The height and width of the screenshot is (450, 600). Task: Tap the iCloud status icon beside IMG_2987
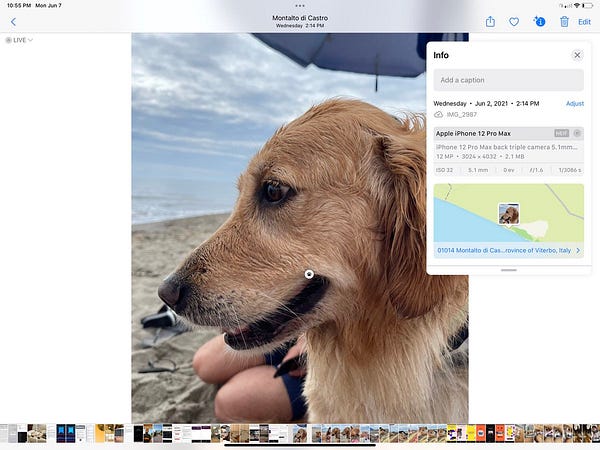[439, 114]
